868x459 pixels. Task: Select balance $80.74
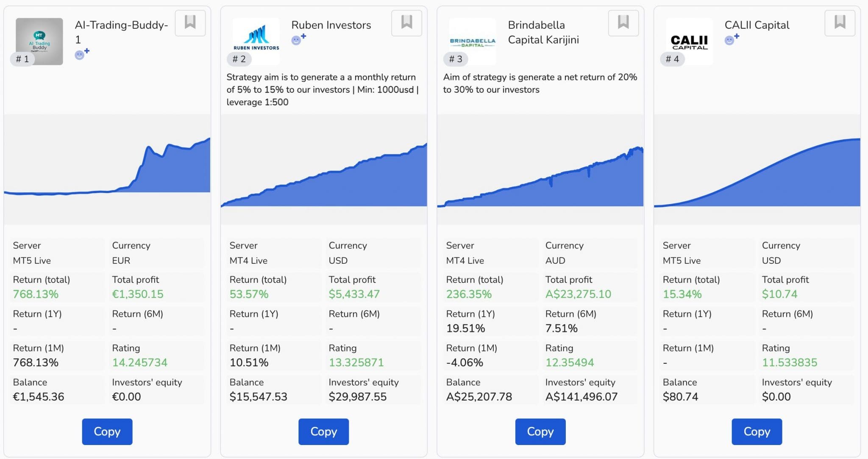pyautogui.click(x=680, y=397)
